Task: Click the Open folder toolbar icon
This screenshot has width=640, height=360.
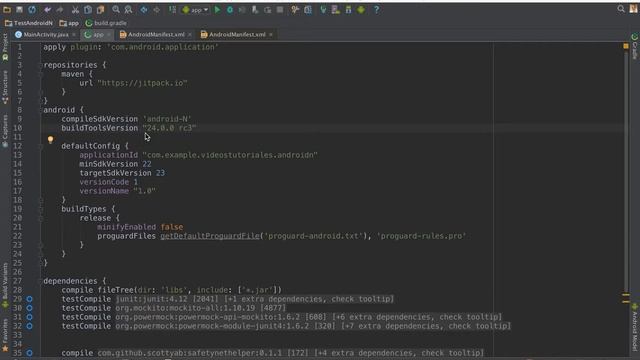Action: [x=7, y=9]
